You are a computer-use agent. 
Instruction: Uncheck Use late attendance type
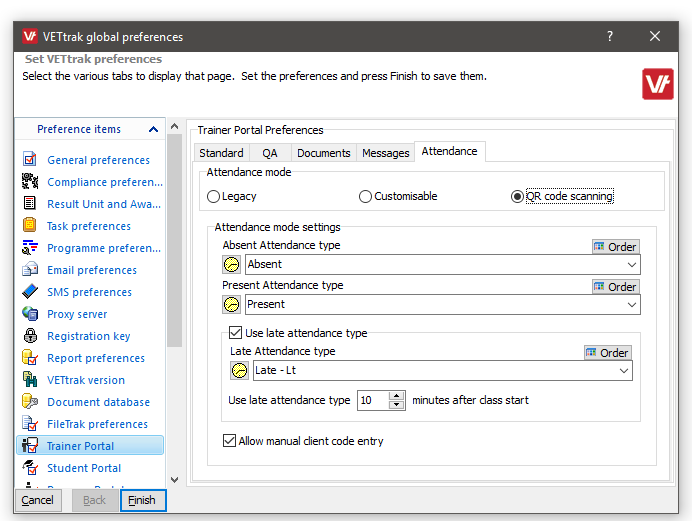coord(236,333)
